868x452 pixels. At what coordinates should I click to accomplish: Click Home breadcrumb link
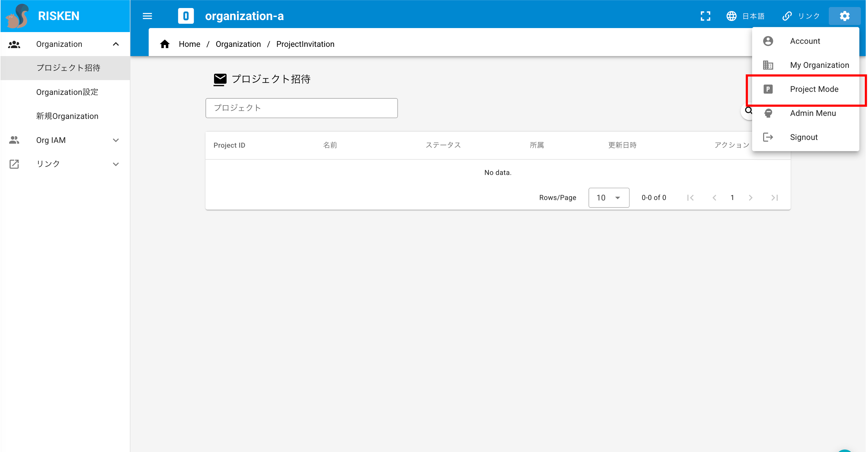click(x=189, y=44)
